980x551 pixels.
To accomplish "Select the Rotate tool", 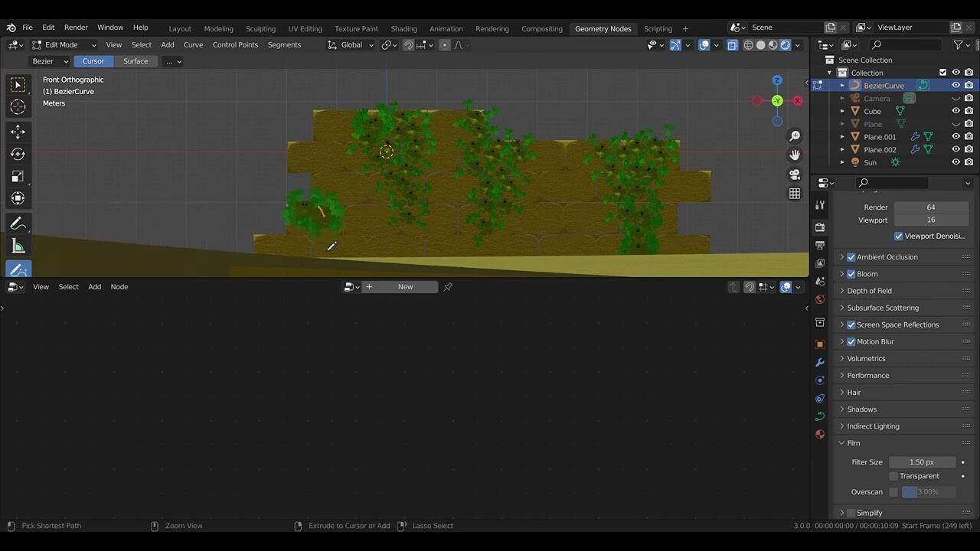I will point(17,154).
